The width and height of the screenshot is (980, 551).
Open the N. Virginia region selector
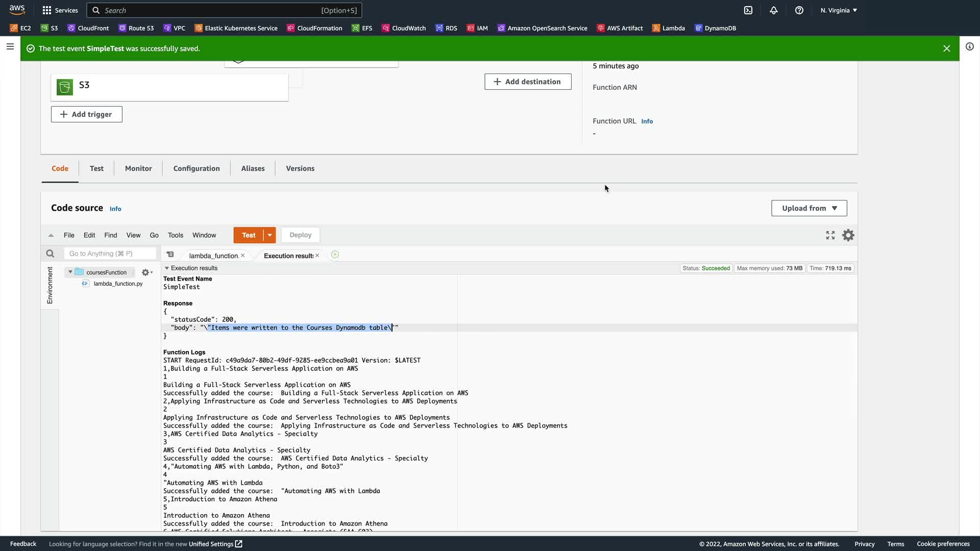click(x=839, y=10)
